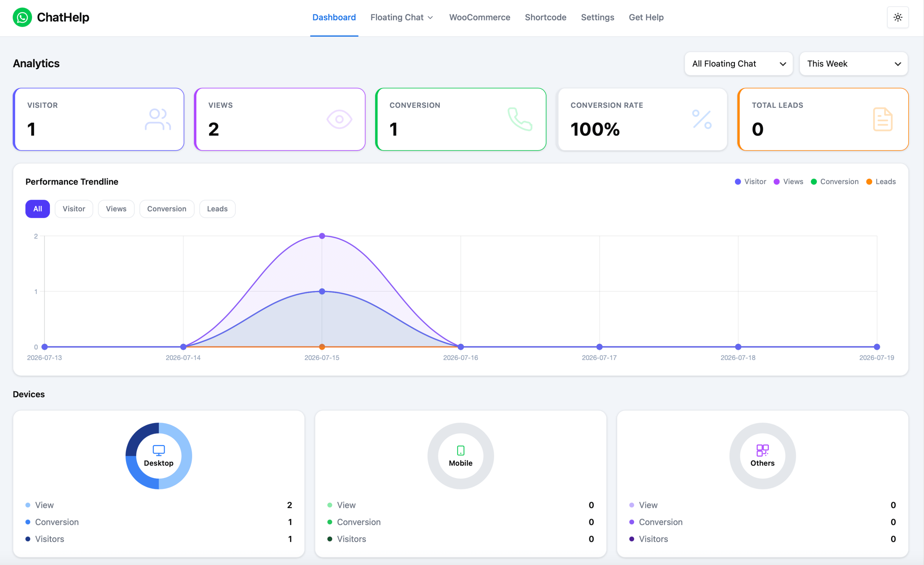924x565 pixels.
Task: Click the Total Leads document icon
Action: 882,119
